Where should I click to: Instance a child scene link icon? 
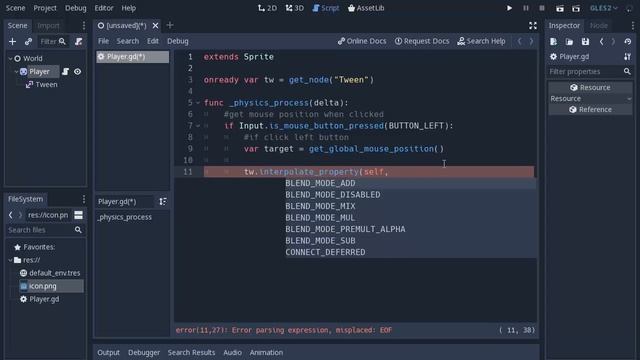coord(28,41)
